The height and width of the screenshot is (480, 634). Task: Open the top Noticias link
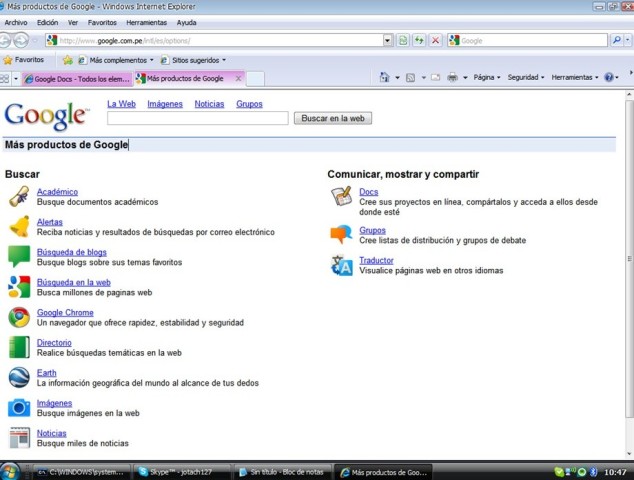[x=209, y=104]
